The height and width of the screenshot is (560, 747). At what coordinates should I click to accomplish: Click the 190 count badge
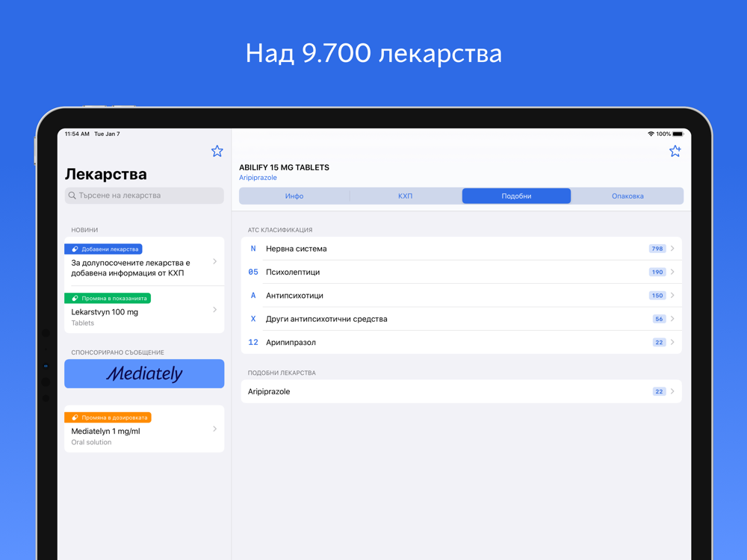(x=657, y=272)
